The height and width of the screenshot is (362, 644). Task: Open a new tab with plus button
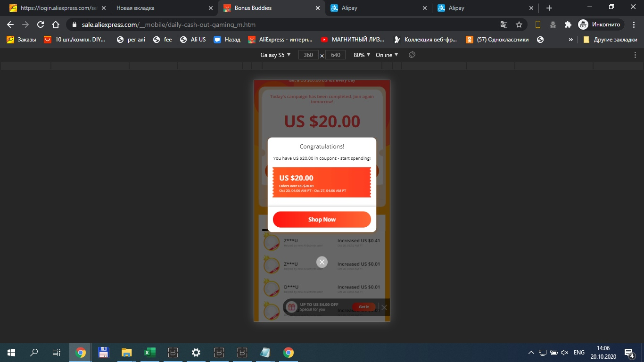pos(549,8)
